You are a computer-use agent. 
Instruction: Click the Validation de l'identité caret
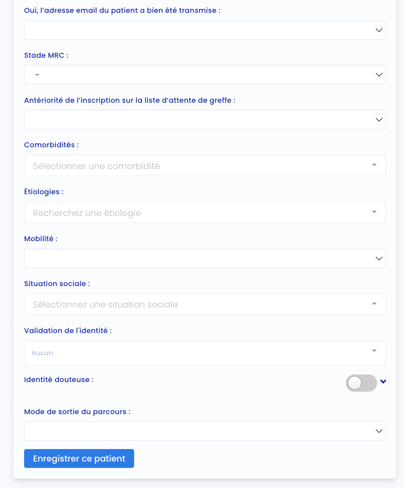coord(374,351)
